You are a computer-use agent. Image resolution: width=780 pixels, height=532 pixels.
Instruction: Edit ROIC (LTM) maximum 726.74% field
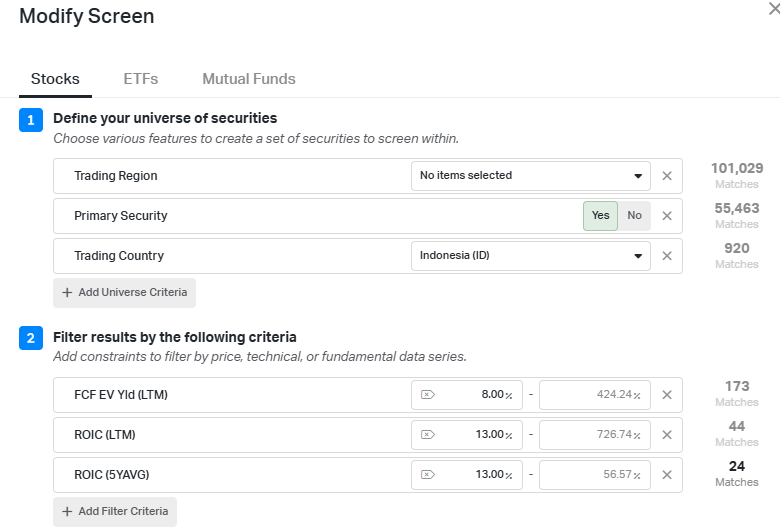pyautogui.click(x=595, y=434)
